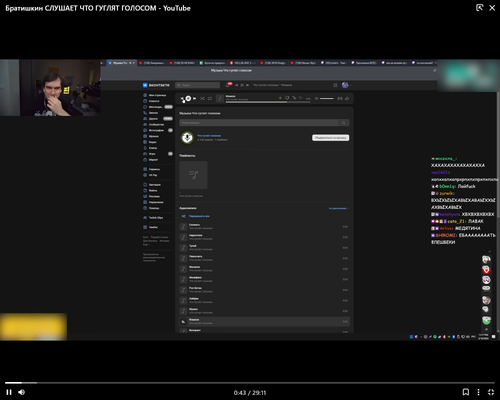
Task: Open the three-dot more options menu
Action: [x=478, y=392]
